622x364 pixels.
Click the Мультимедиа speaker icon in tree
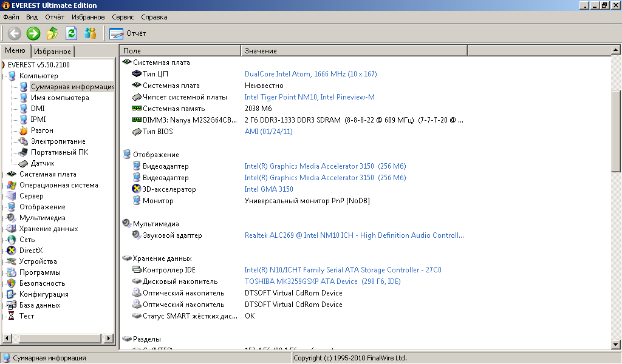pos(12,217)
